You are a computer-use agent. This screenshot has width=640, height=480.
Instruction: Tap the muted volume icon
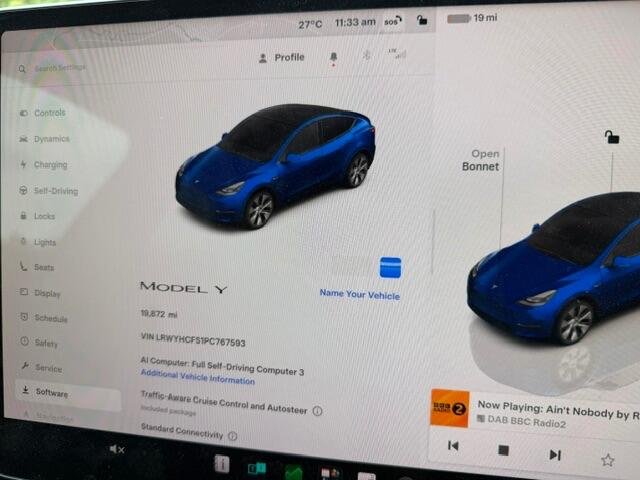click(117, 449)
